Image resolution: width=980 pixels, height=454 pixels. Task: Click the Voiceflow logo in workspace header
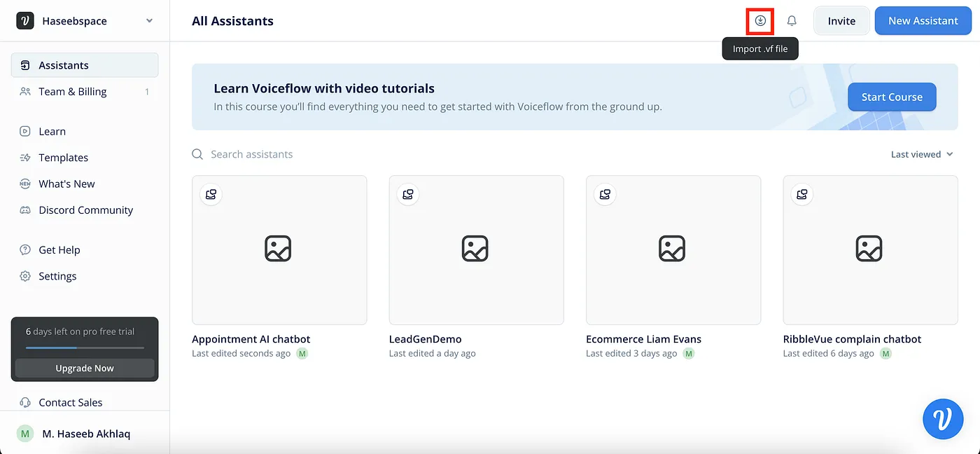point(25,21)
